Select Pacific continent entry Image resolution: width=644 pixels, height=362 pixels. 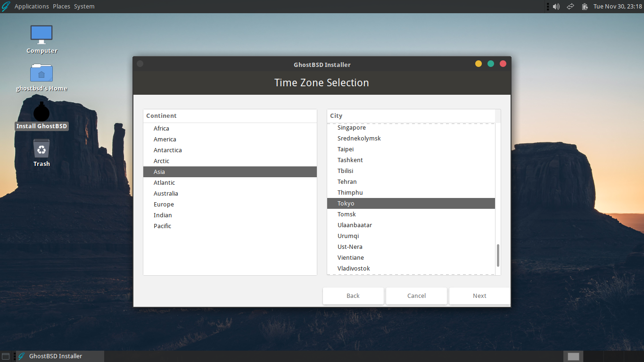coord(230,226)
